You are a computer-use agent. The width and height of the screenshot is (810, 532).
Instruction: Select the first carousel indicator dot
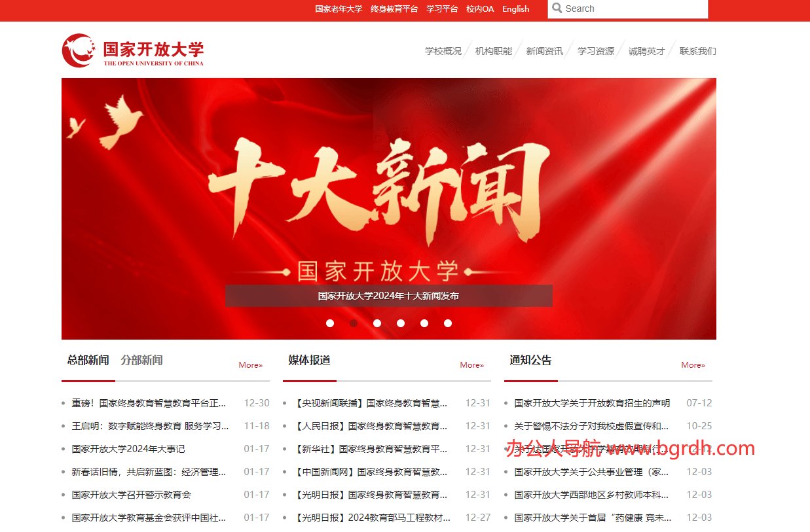(330, 323)
